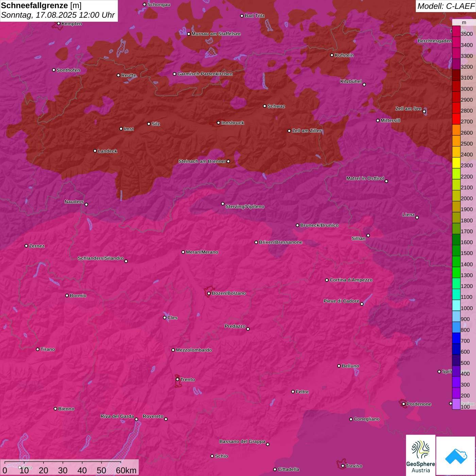The width and height of the screenshot is (476, 476).
Task: Select the Bormio city marker dot
Action: pos(67,295)
